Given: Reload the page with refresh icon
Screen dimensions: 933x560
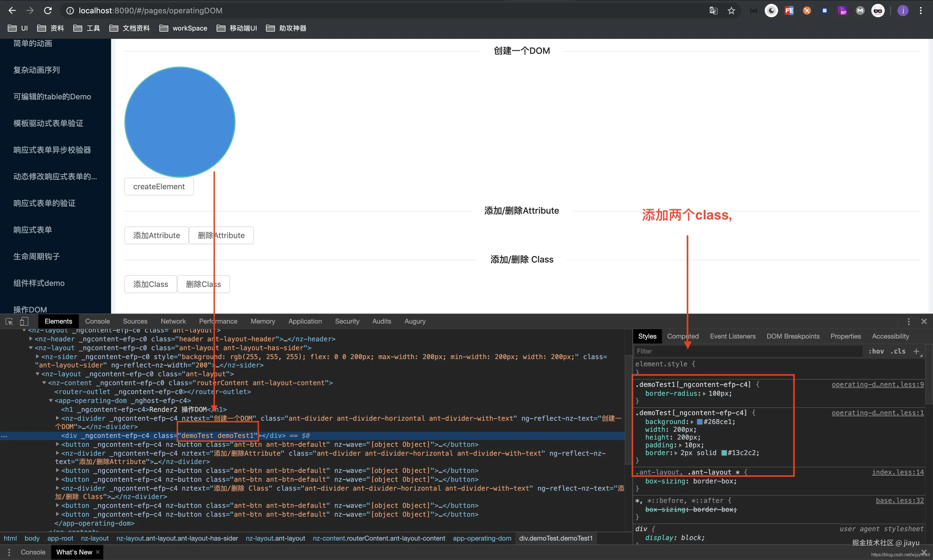Looking at the screenshot, I should (x=47, y=11).
